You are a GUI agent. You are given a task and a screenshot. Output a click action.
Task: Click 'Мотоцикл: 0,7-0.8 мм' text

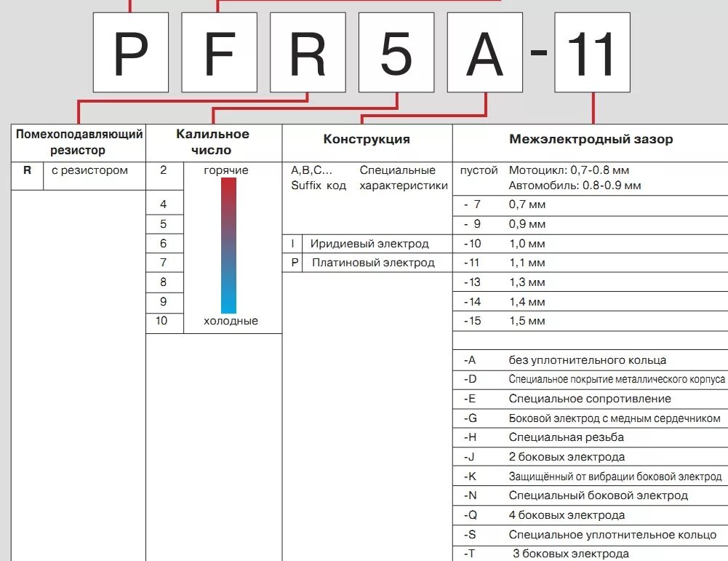click(569, 170)
